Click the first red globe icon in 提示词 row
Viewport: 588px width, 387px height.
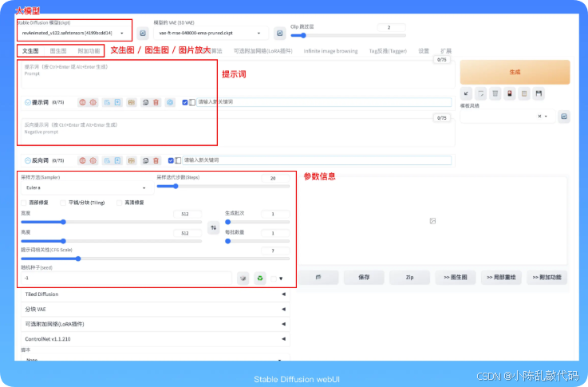(82, 102)
